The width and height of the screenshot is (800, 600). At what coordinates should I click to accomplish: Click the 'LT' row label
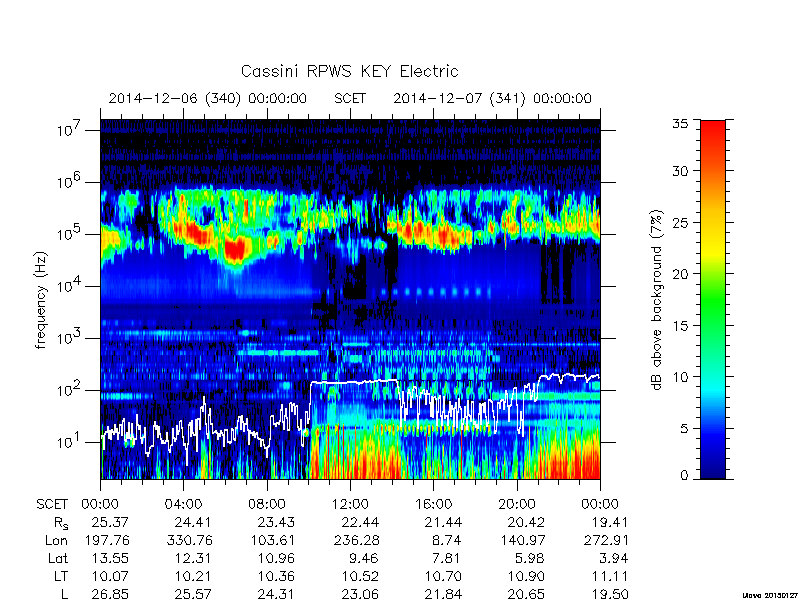click(x=61, y=576)
